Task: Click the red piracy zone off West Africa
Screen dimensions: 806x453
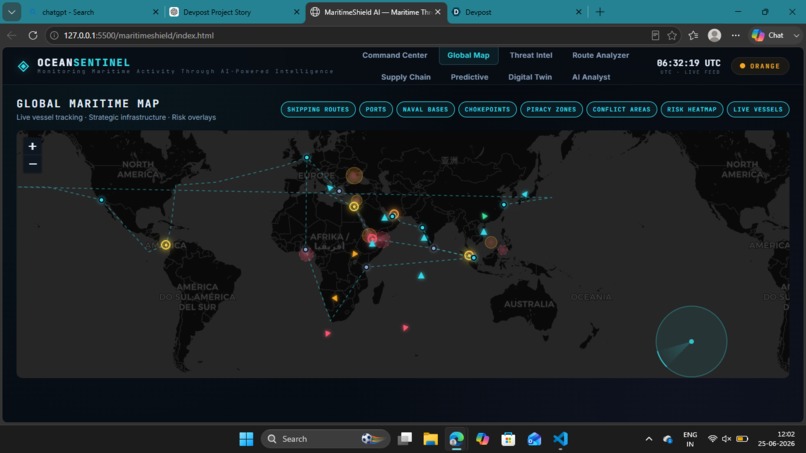Action: (x=306, y=253)
